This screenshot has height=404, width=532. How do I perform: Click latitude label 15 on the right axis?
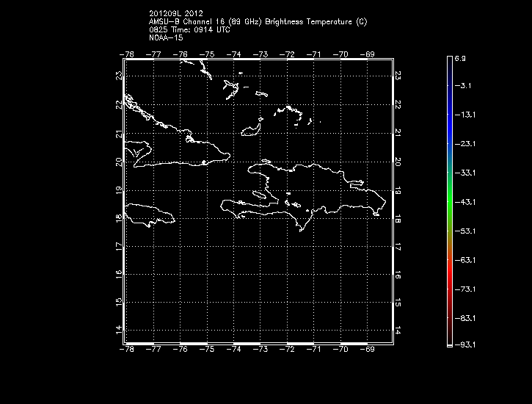pos(398,303)
